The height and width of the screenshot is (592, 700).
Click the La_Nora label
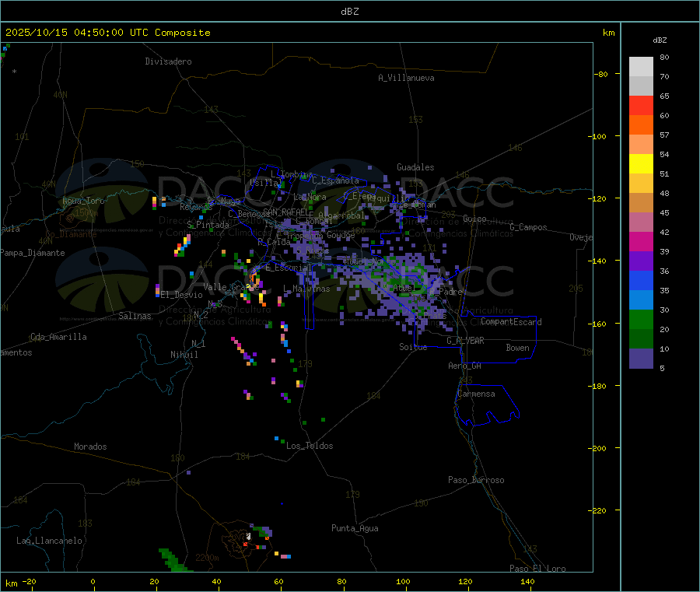(x=310, y=197)
